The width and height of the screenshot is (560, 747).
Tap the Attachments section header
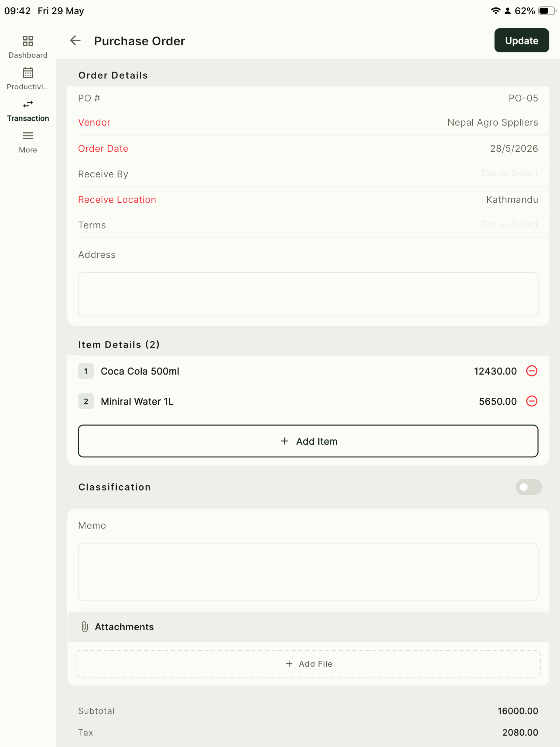(308, 627)
